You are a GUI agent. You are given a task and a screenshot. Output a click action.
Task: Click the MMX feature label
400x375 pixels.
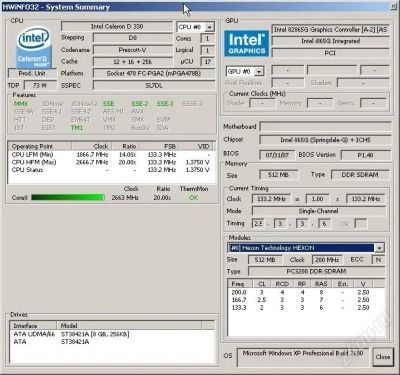tap(21, 104)
